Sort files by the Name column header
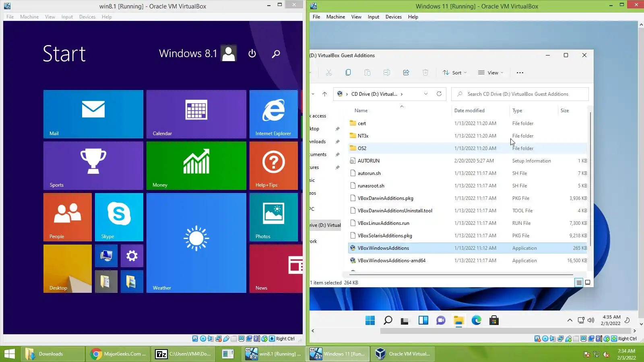Image resolution: width=644 pixels, height=362 pixels. coord(361,111)
